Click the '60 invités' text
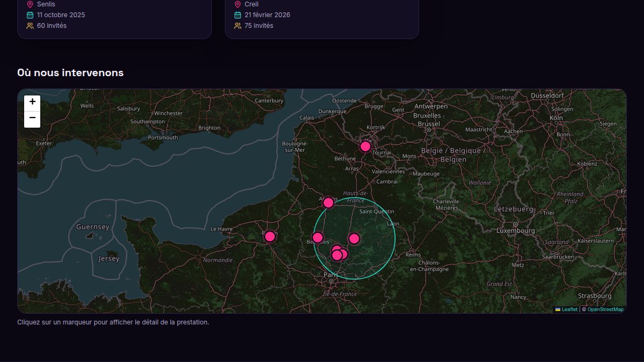Image resolution: width=644 pixels, height=362 pixels. pos(52,26)
